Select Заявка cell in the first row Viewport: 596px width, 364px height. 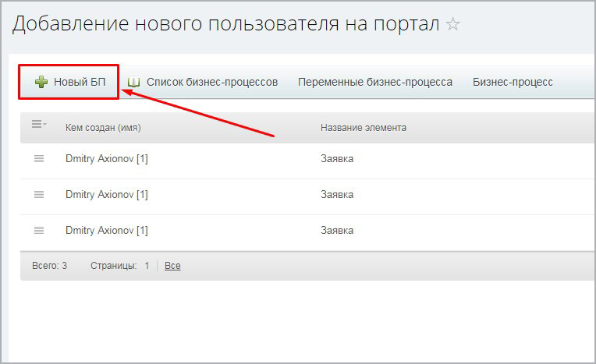[x=337, y=159]
